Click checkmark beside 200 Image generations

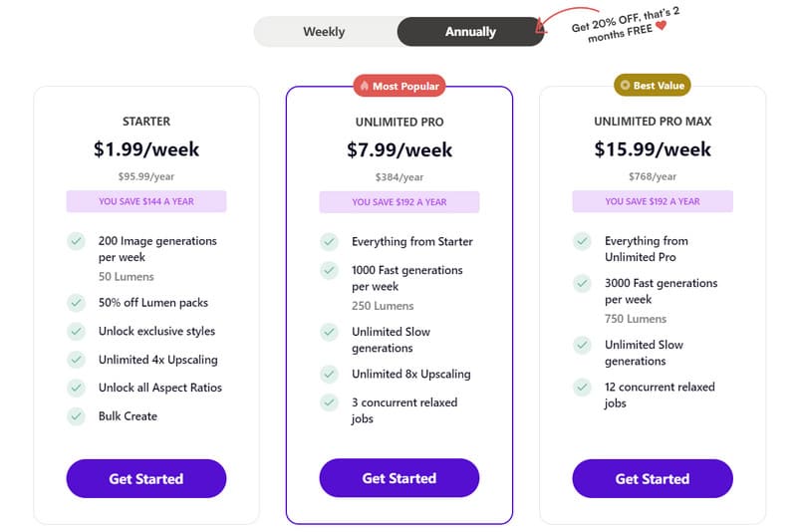pyautogui.click(x=76, y=241)
